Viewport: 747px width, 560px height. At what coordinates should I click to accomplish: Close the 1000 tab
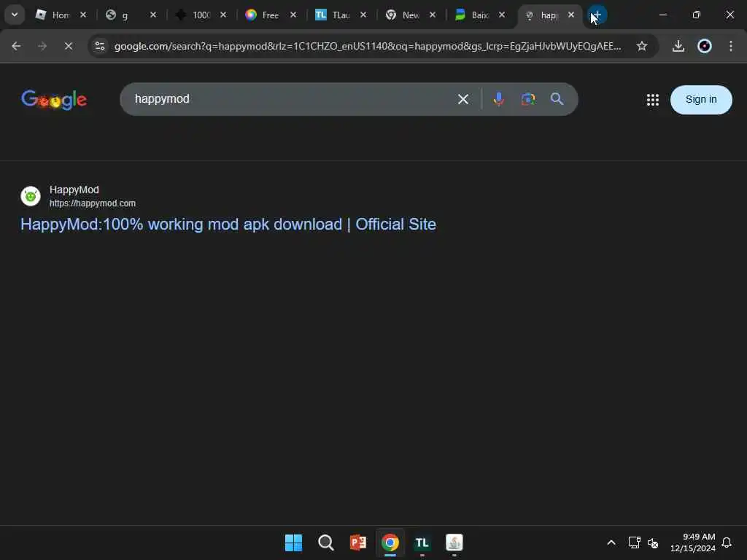pos(223,15)
